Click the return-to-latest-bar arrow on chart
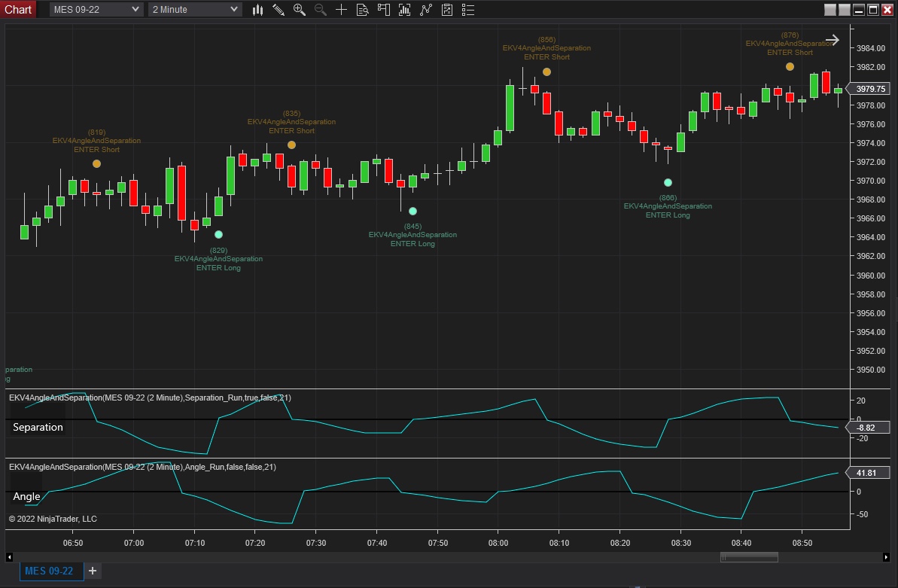Screen dimensions: 898x588 point(833,40)
